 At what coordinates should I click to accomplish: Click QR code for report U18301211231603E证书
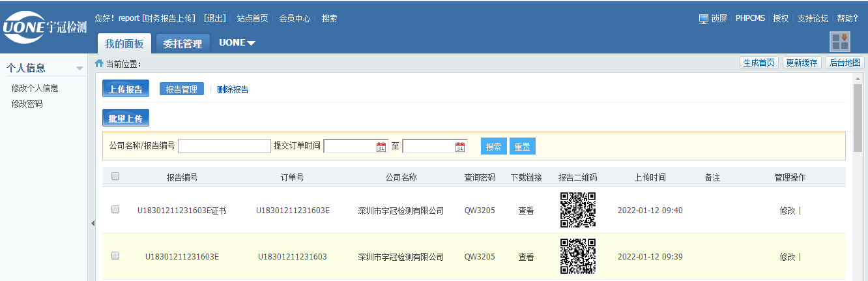tap(578, 210)
